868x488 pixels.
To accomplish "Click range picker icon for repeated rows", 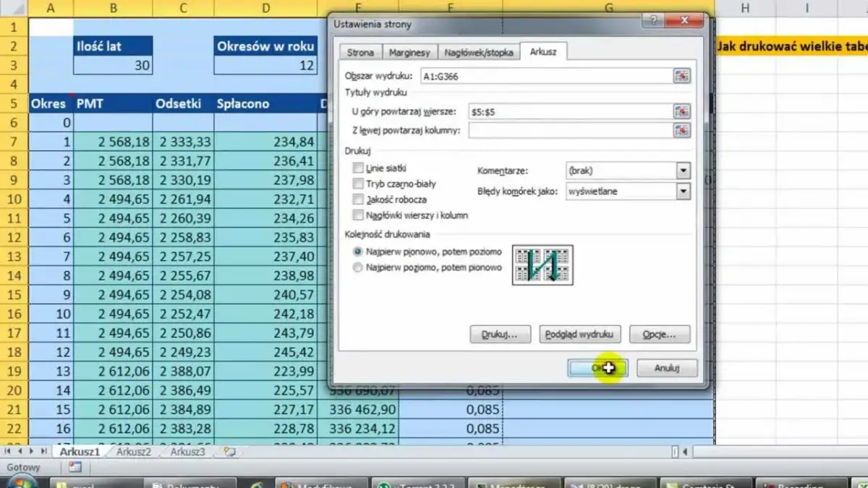I will click(681, 111).
